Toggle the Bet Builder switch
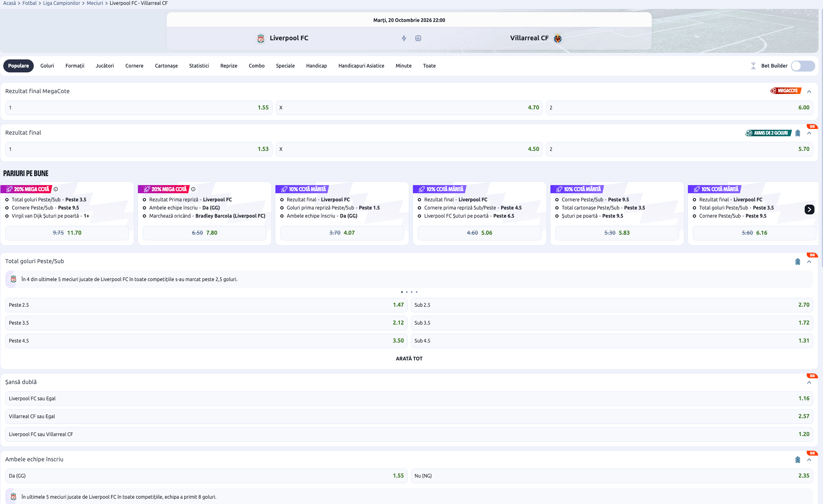 coord(803,66)
